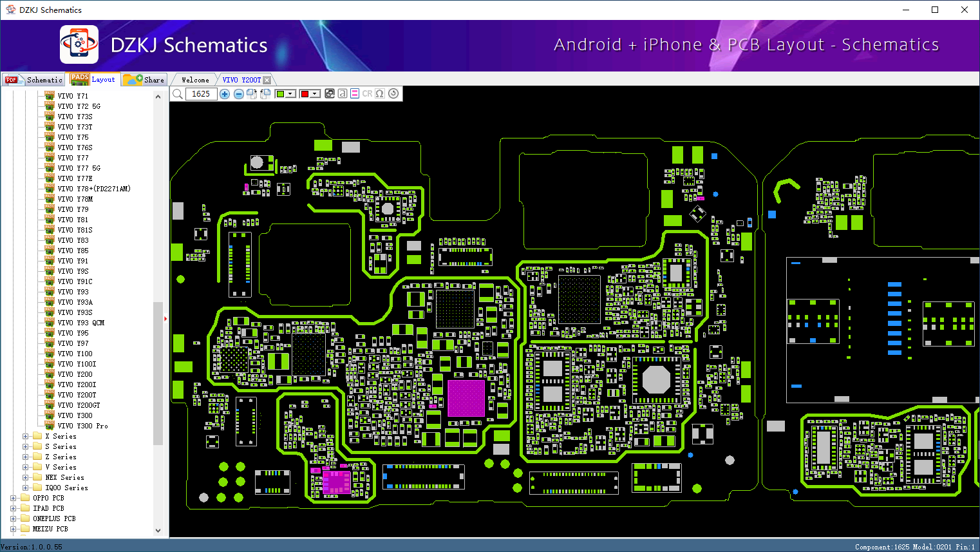This screenshot has width=980, height=552.
Task: Click the blue plus zoom-in button
Action: tap(225, 94)
